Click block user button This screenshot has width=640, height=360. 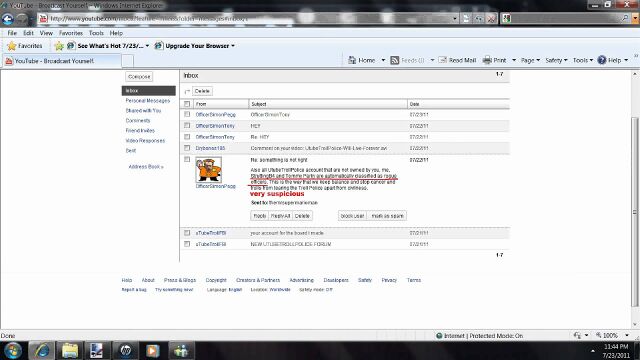352,216
